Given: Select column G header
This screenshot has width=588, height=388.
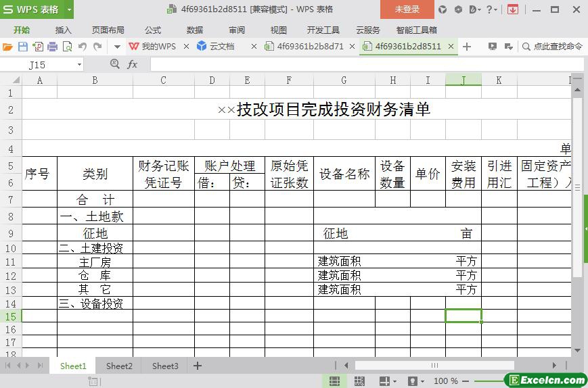Looking at the screenshot, I should 344,80.
